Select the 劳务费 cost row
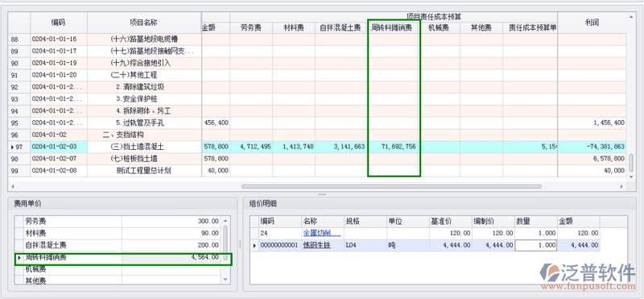644x299 pixels. click(118, 222)
